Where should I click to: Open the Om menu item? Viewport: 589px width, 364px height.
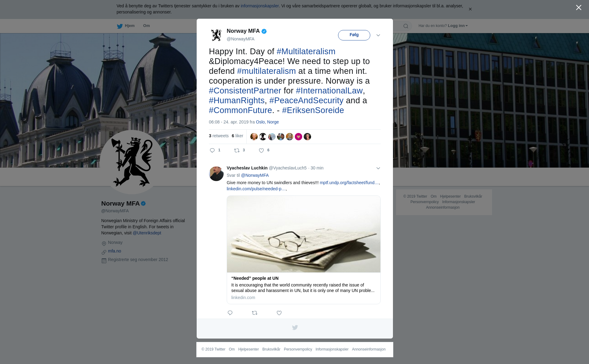[146, 26]
